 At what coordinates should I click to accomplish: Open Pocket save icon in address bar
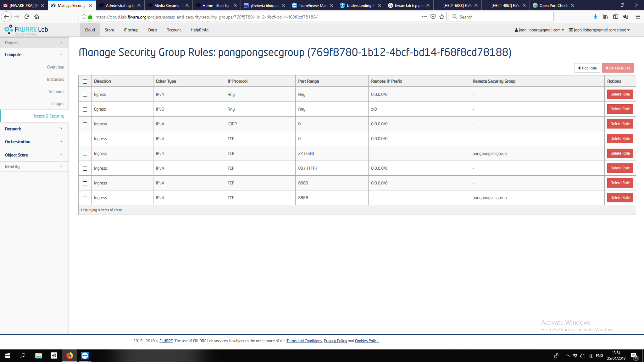pyautogui.click(x=433, y=17)
